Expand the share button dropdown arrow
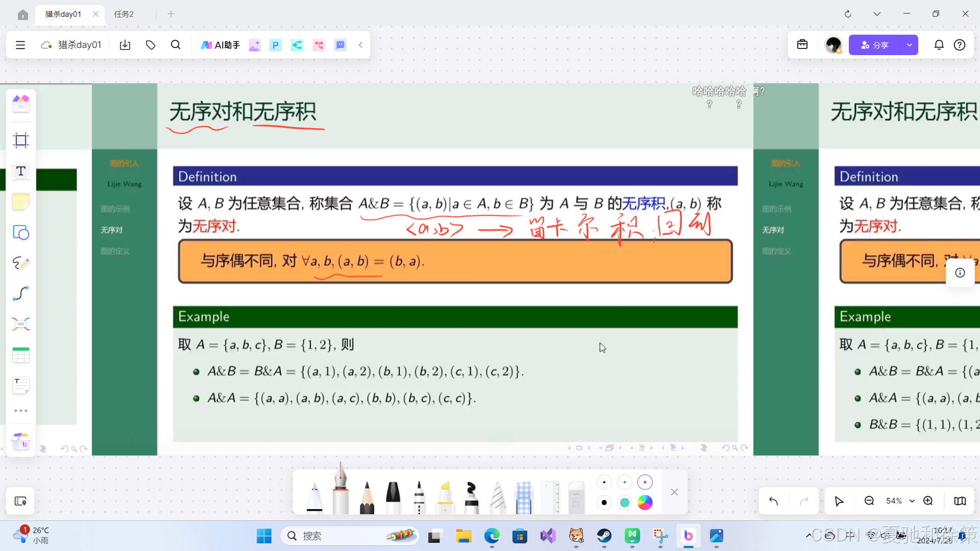 [x=909, y=45]
